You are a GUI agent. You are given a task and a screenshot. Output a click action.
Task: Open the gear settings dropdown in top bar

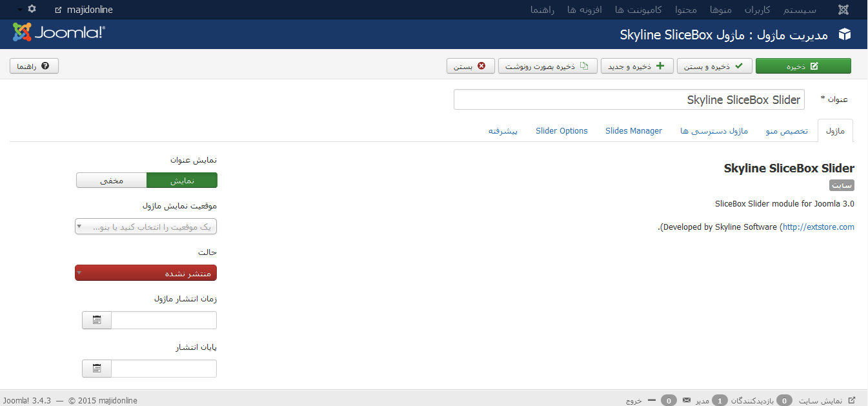27,10
